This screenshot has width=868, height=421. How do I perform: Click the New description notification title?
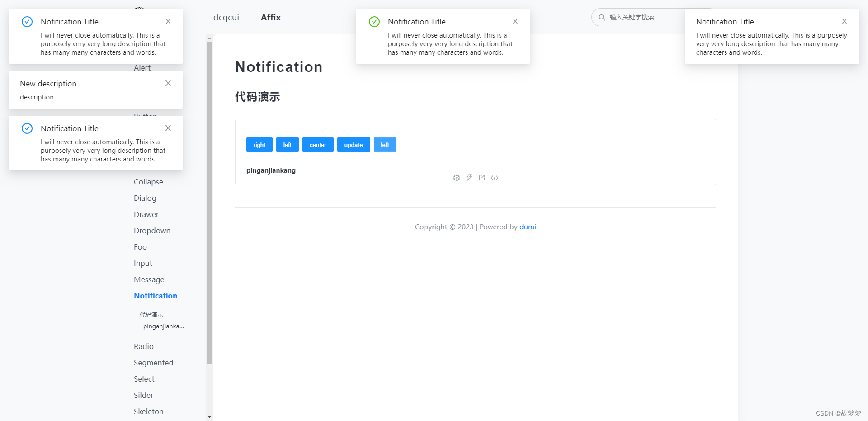[x=48, y=84]
